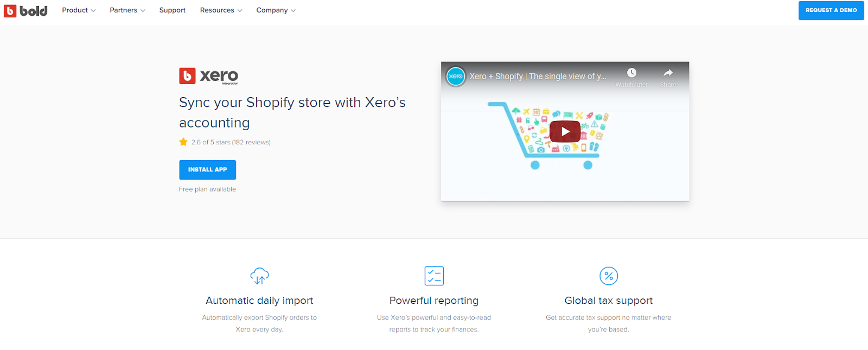Screen dimensions: 868x350
Task: Click Request a Demo button
Action: [831, 10]
